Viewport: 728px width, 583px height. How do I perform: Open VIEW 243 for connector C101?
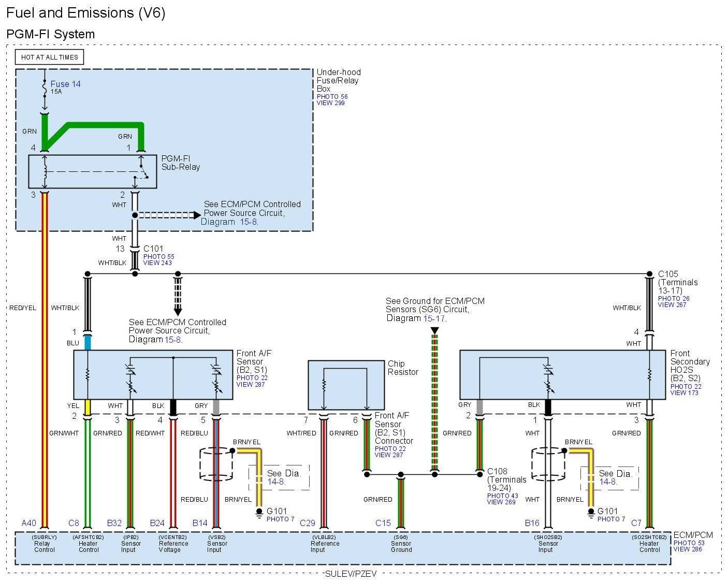tap(157, 263)
